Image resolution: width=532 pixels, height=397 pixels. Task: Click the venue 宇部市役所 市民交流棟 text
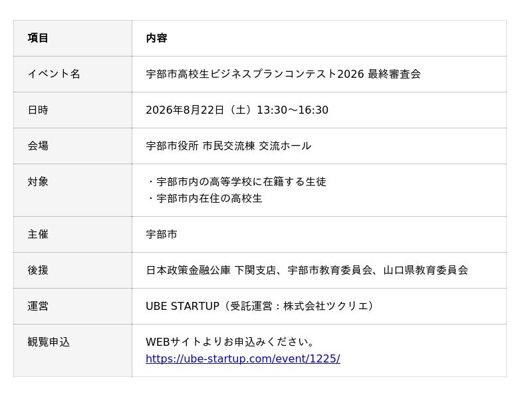[200, 146]
